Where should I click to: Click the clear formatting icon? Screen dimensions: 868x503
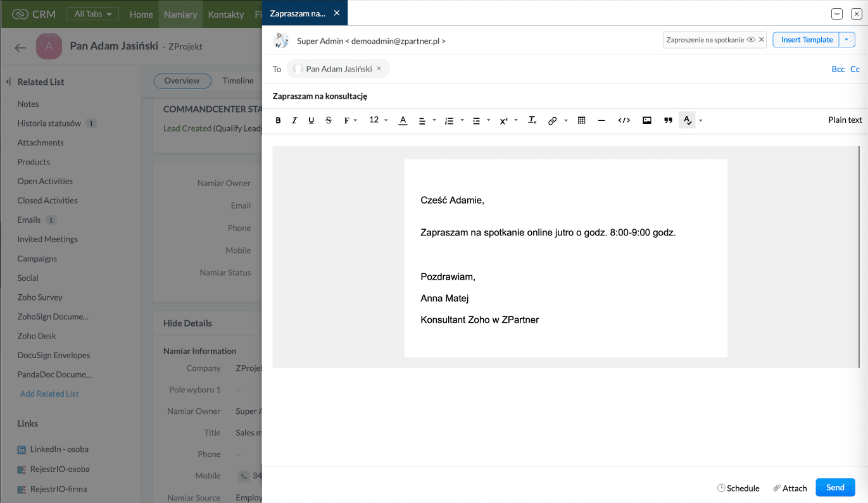click(x=532, y=120)
